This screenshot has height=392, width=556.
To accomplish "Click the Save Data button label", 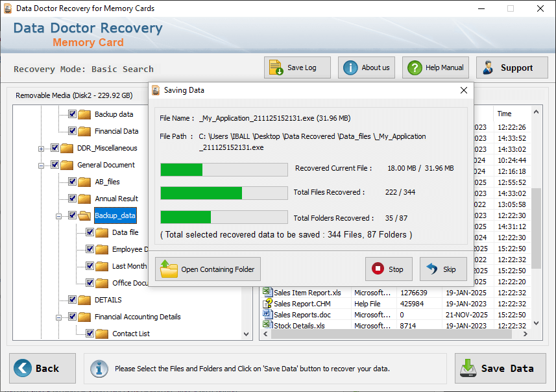I will (507, 369).
